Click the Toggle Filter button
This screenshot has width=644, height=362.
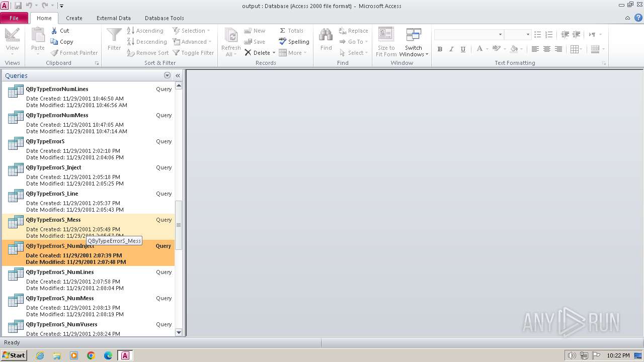[x=193, y=53]
